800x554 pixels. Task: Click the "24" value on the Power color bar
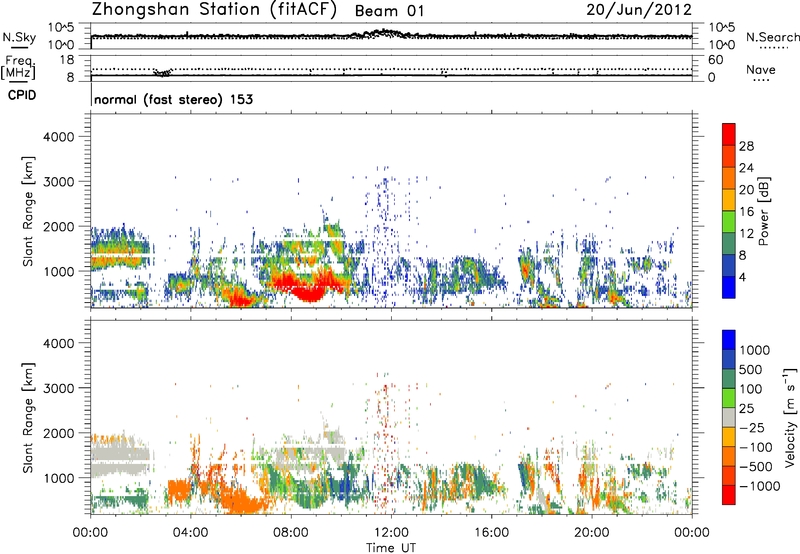coord(746,168)
